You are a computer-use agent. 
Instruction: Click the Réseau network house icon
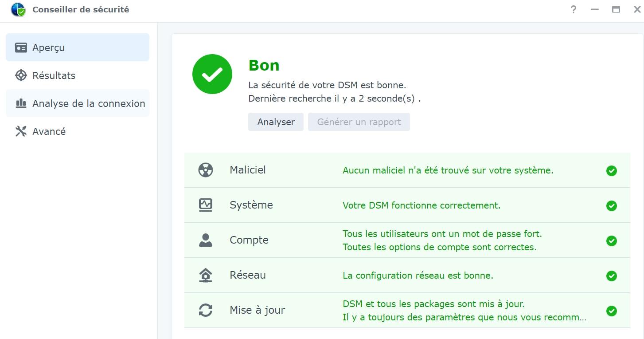click(206, 275)
